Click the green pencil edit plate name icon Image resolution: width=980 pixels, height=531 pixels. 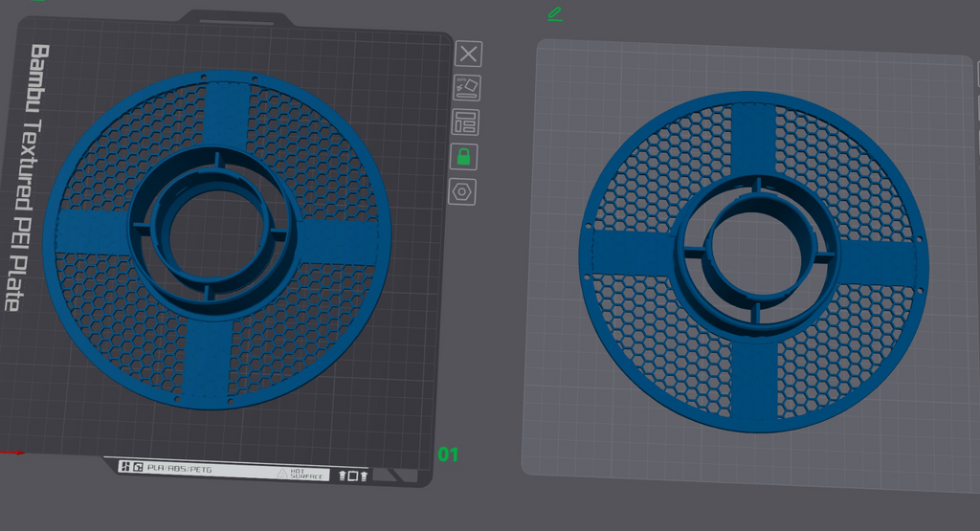(x=555, y=14)
